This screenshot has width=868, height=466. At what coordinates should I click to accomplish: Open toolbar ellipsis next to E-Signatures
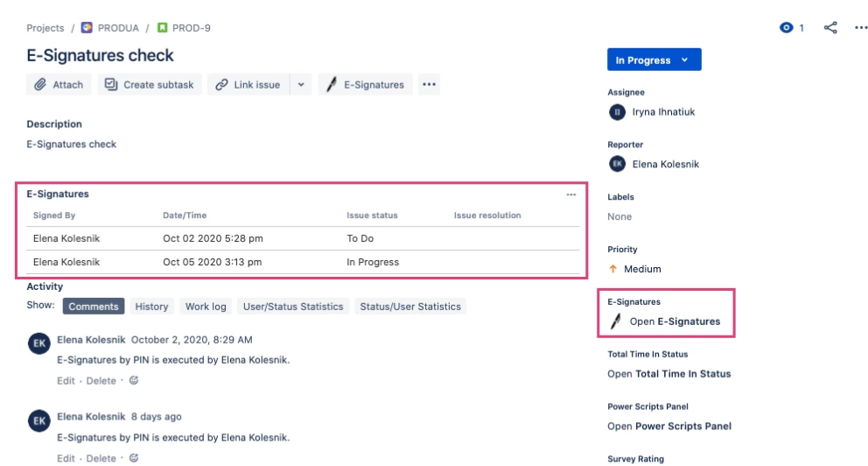coord(429,85)
